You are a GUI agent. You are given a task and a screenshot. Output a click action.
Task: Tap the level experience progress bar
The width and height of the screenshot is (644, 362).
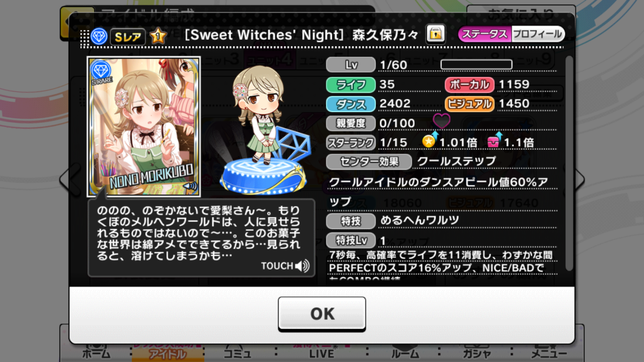(x=476, y=65)
